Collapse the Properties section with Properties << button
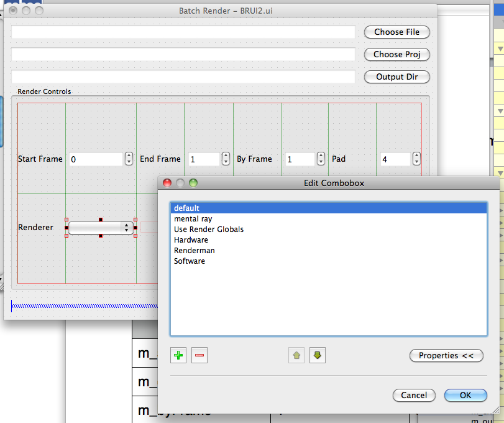Screen dimensions: 504x423 [446, 355]
